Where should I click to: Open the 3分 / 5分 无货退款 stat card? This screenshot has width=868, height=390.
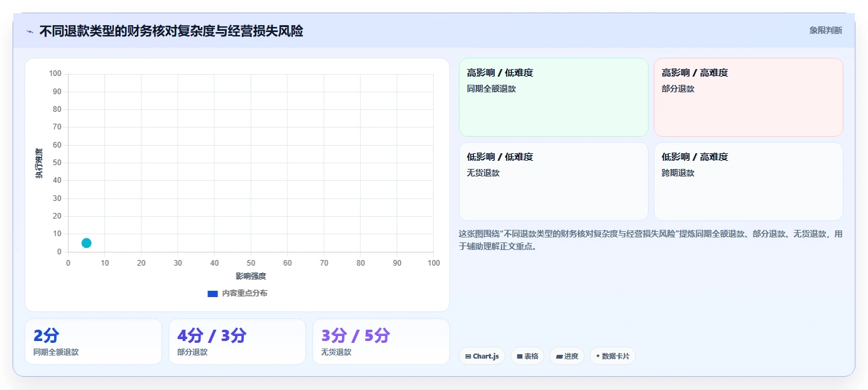[x=381, y=342]
